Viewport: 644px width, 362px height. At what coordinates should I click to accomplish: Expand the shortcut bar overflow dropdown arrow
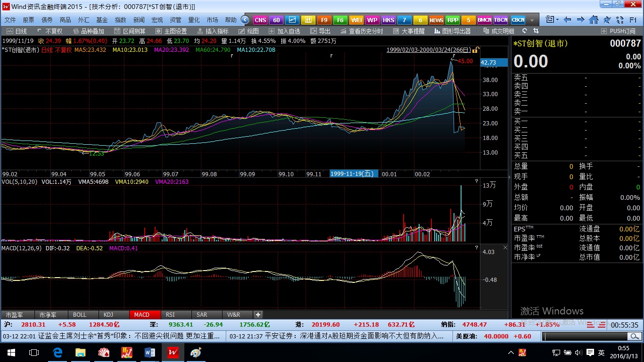tap(532, 20)
